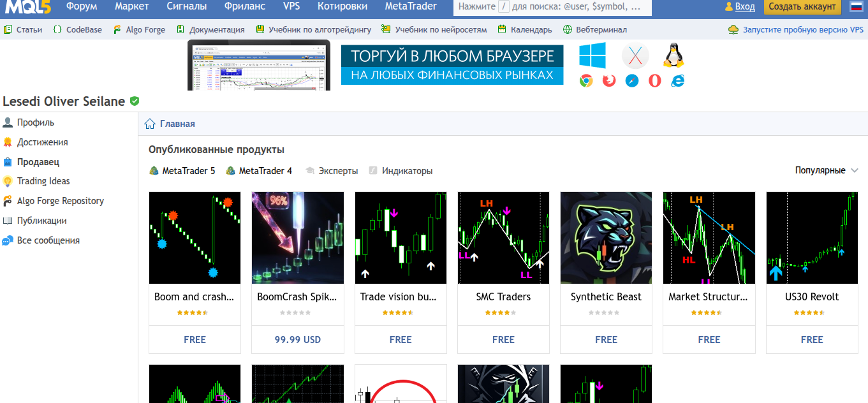The height and width of the screenshot is (403, 868).
Task: Click the Главная home breadcrumb icon
Action: coord(150,124)
